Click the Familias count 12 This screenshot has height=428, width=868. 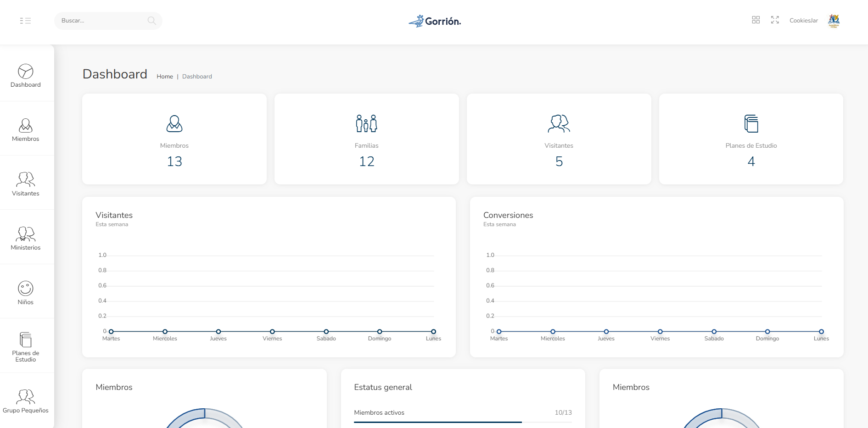point(367,161)
